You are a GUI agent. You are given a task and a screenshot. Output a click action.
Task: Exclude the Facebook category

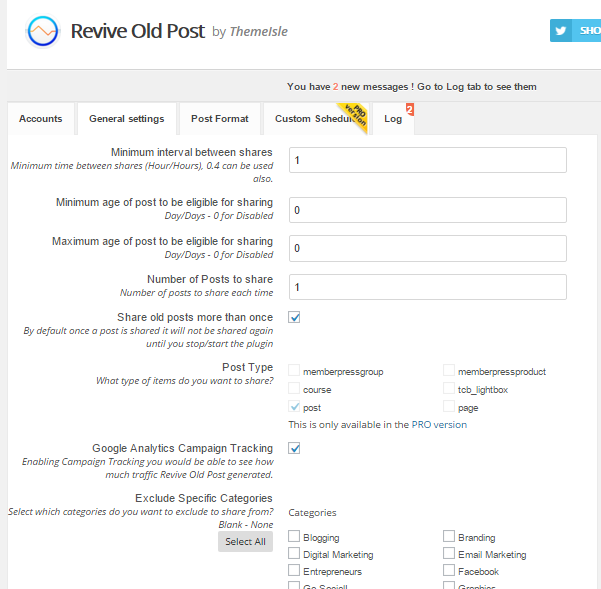pyautogui.click(x=449, y=570)
